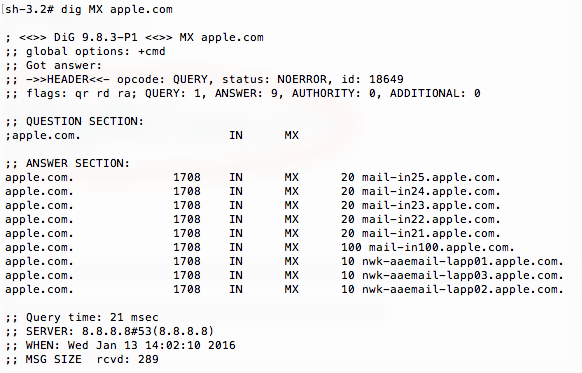
Task: Click the 'AUTHORITY: 0' text
Action: [334, 94]
